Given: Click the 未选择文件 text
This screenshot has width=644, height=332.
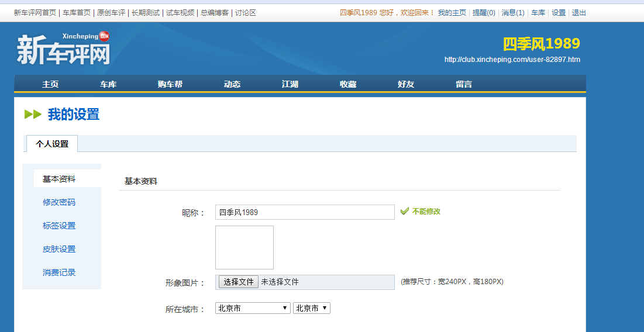Looking at the screenshot, I should [x=280, y=282].
